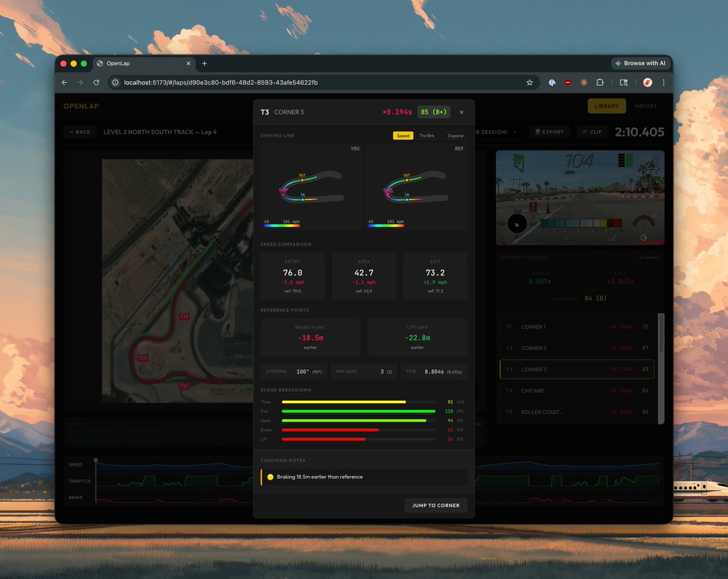Click the playhead marker on the Speed timeline
Image resolution: width=728 pixels, height=579 pixels.
[95, 461]
